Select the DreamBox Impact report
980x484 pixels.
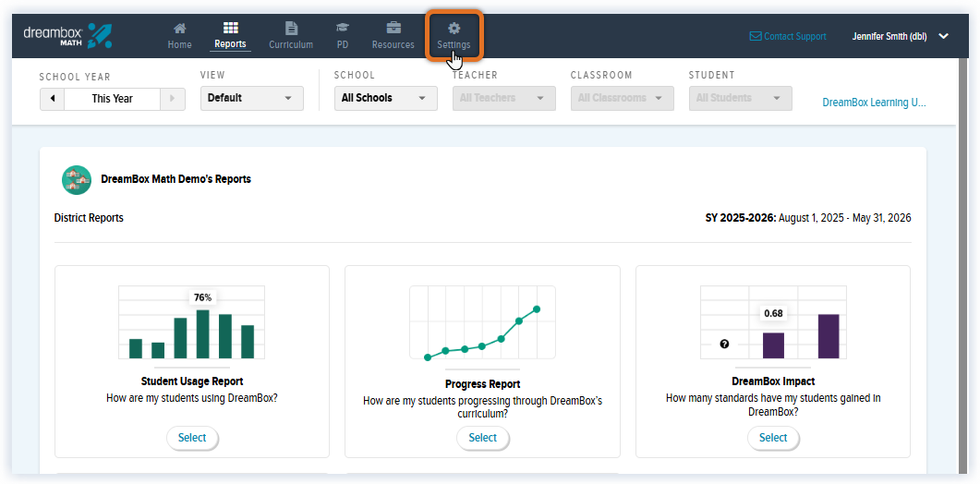773,438
